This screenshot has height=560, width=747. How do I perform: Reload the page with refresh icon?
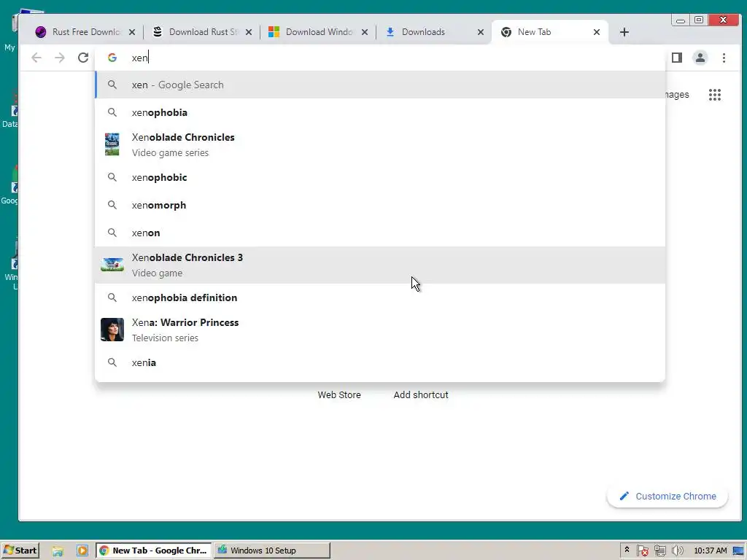click(x=83, y=58)
